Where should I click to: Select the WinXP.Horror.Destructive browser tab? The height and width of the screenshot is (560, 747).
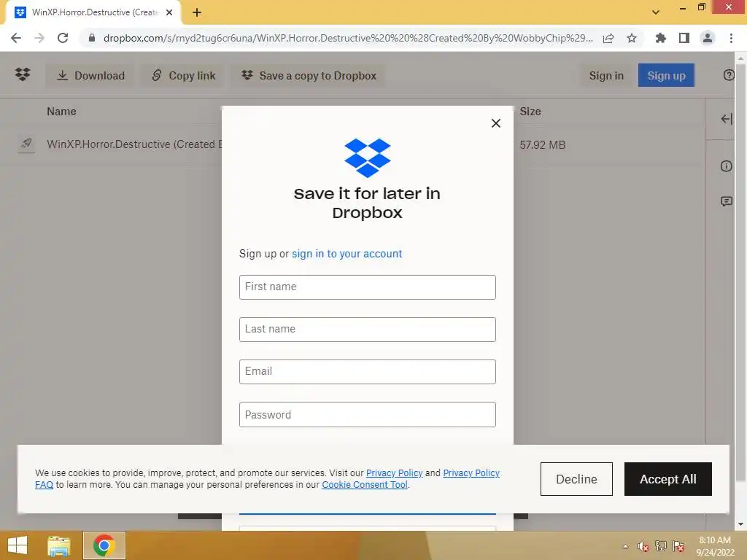pos(93,12)
